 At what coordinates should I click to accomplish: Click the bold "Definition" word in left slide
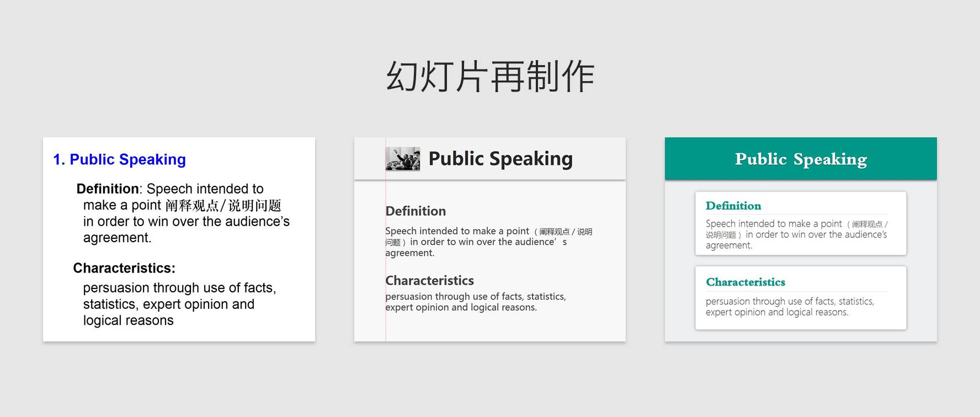point(108,189)
